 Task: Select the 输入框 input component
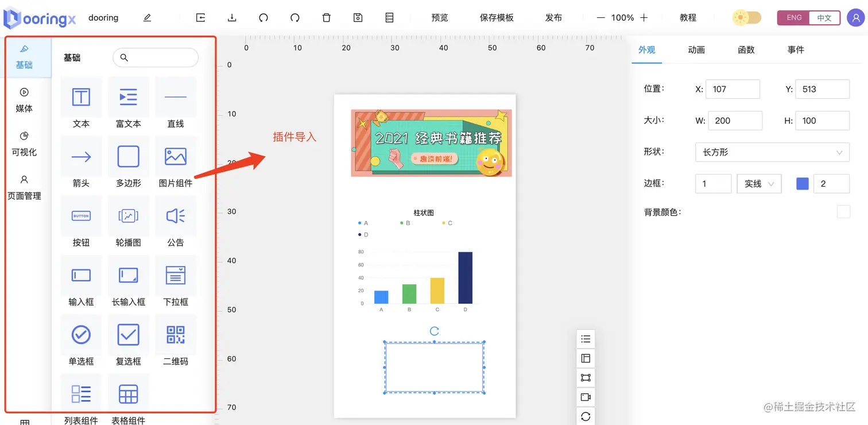pyautogui.click(x=81, y=281)
